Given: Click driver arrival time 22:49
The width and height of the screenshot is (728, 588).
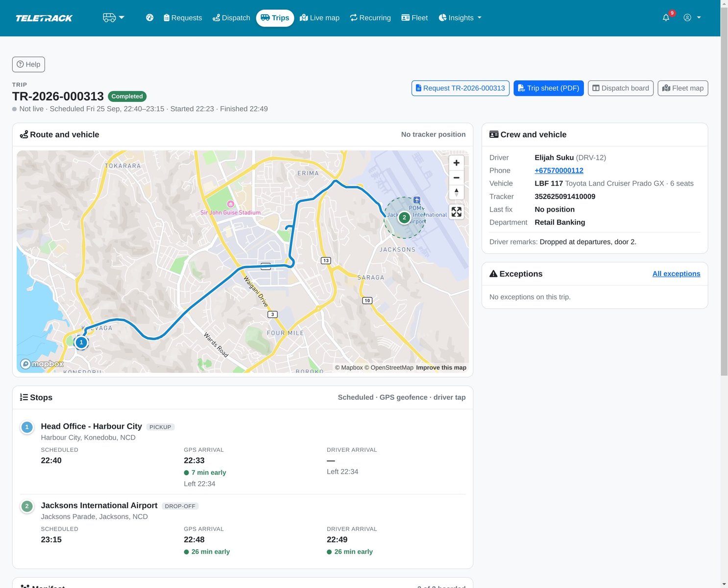Looking at the screenshot, I should [x=337, y=539].
